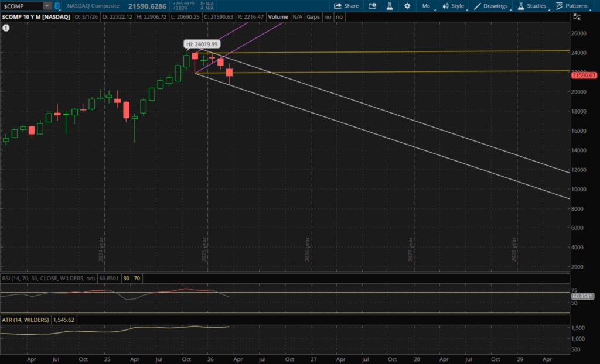Select the ATR (14, WILDERS) study label
Image resolution: width=600 pixels, height=364 pixels.
tap(25, 320)
